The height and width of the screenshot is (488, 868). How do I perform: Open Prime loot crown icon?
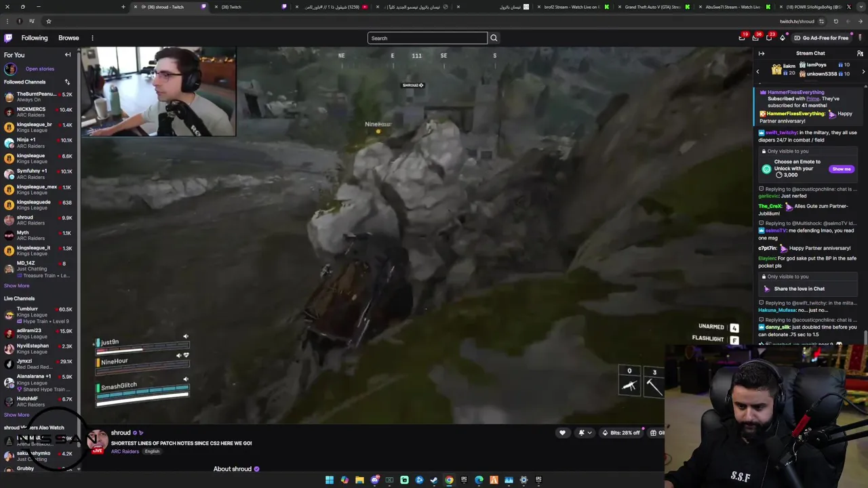point(742,38)
